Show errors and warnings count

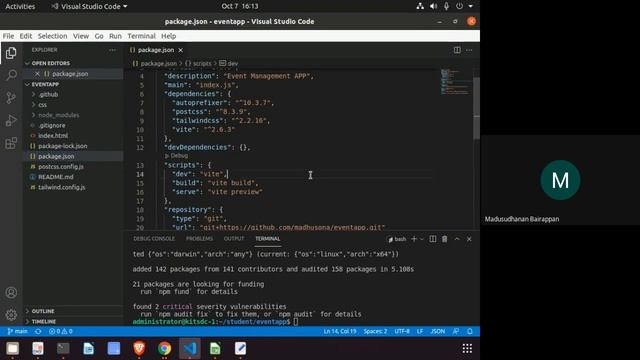[x=60, y=331]
